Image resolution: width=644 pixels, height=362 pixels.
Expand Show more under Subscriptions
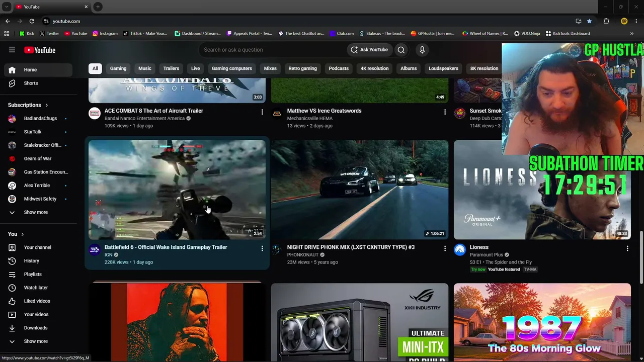pos(38,212)
